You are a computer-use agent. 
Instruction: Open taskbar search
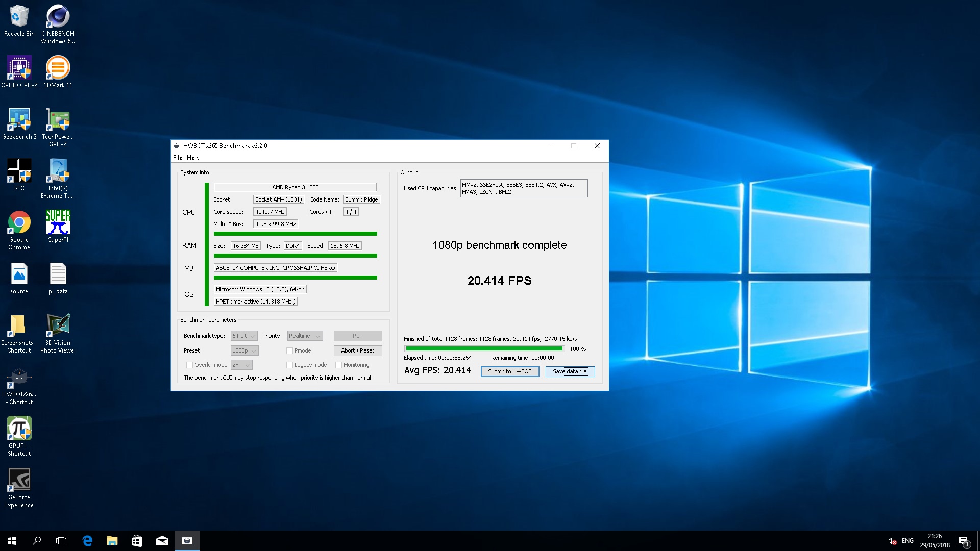point(37,541)
